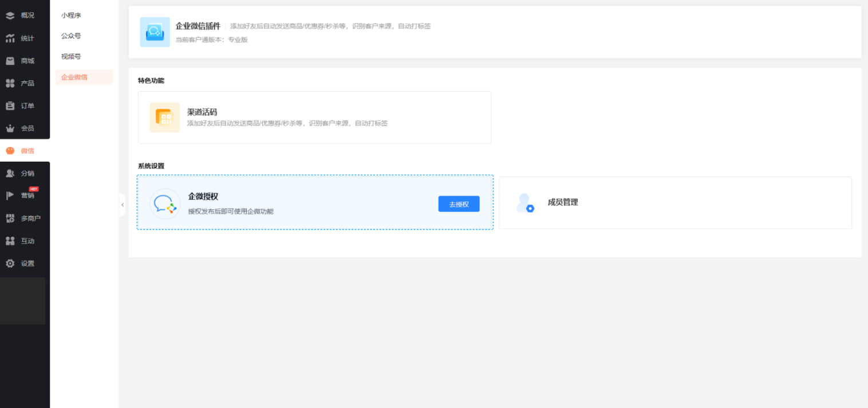868x408 pixels.
Task: Click the 互动 interaction icon
Action: 10,241
